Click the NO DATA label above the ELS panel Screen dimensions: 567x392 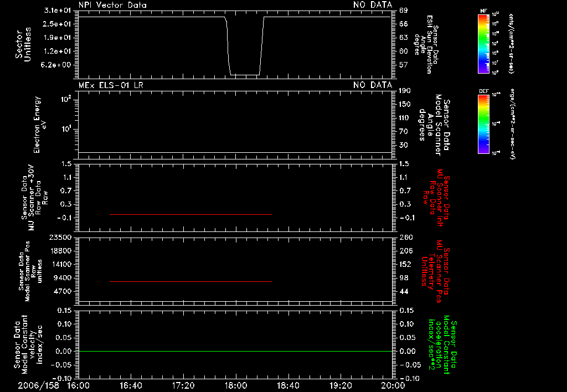point(373,85)
